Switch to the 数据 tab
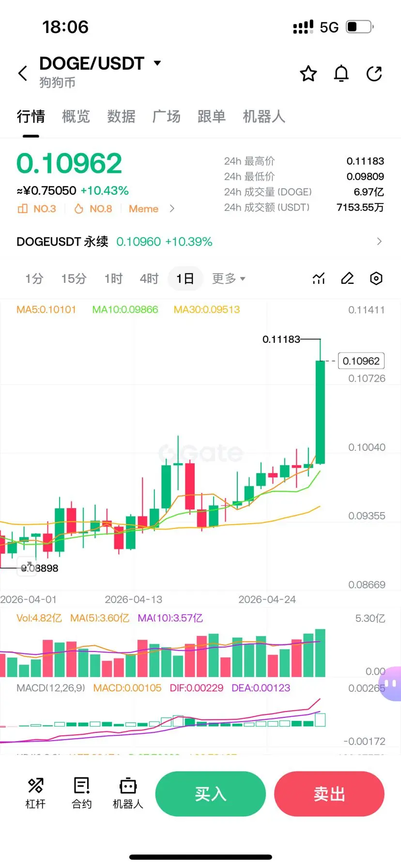This screenshot has width=401, height=868. tap(121, 116)
